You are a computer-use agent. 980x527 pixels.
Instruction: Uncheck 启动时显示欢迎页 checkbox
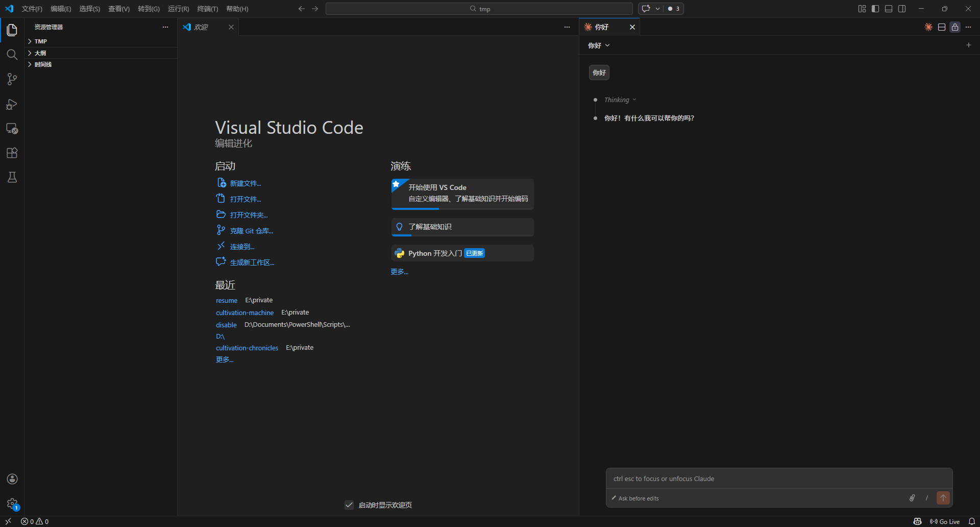coord(349,505)
